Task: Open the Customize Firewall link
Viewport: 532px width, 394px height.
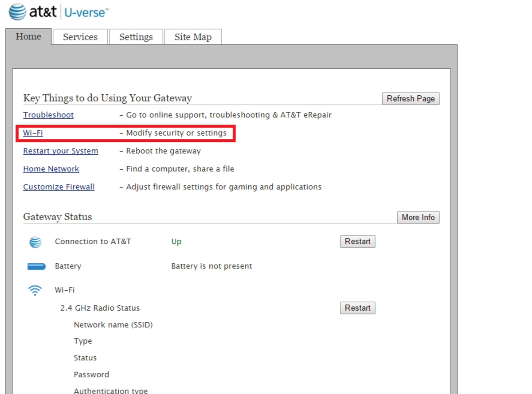Action: (59, 187)
